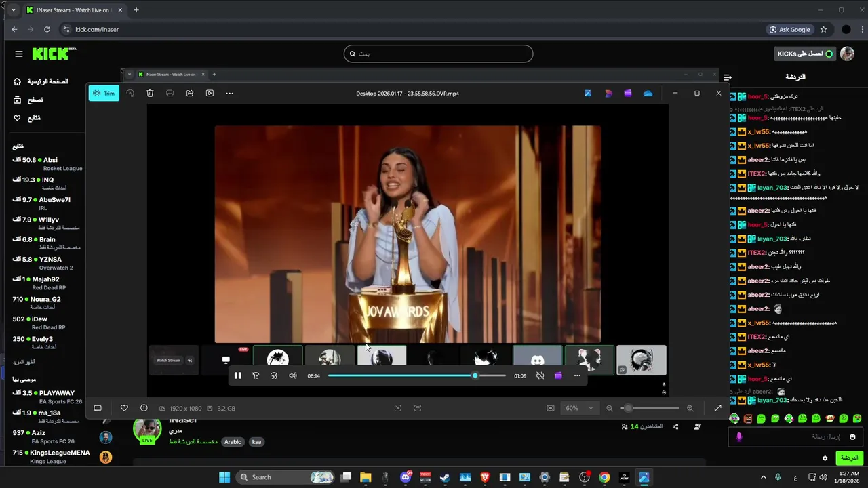Click the Trim button in media player
This screenshot has height=488, width=868.
pyautogui.click(x=104, y=94)
